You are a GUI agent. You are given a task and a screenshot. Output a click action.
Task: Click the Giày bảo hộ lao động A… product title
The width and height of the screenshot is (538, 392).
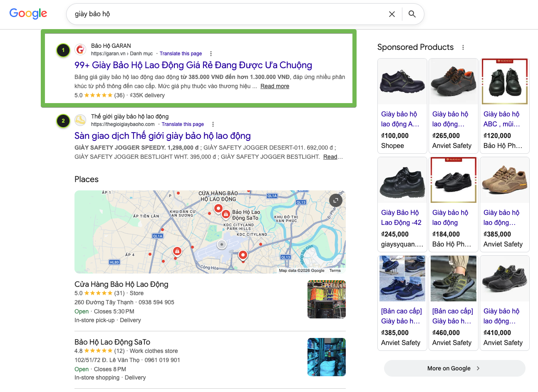400,119
